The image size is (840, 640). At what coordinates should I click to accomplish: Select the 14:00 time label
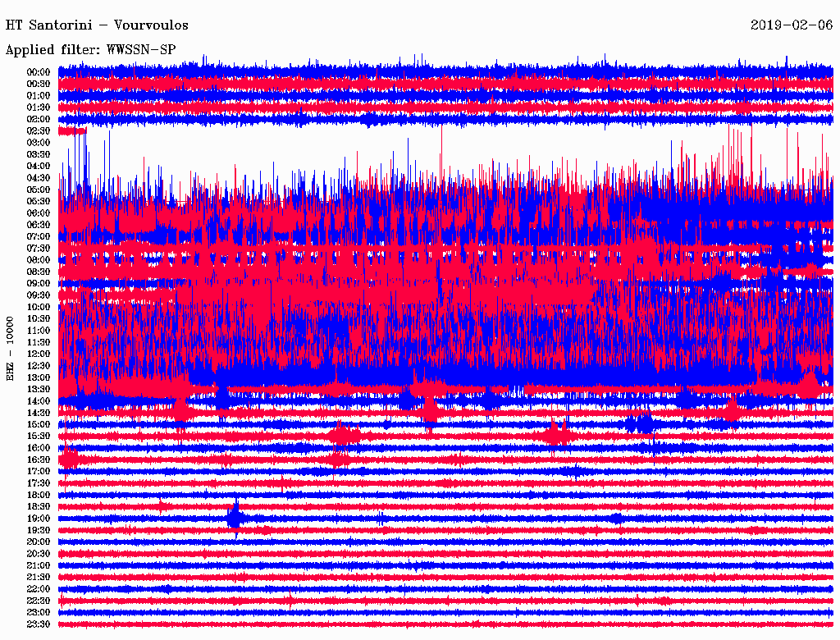pos(39,401)
